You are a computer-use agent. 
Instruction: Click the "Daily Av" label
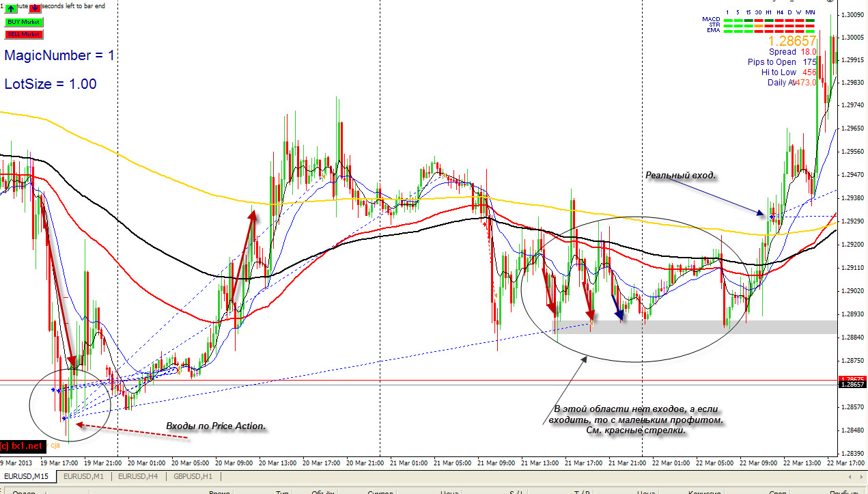(x=781, y=82)
